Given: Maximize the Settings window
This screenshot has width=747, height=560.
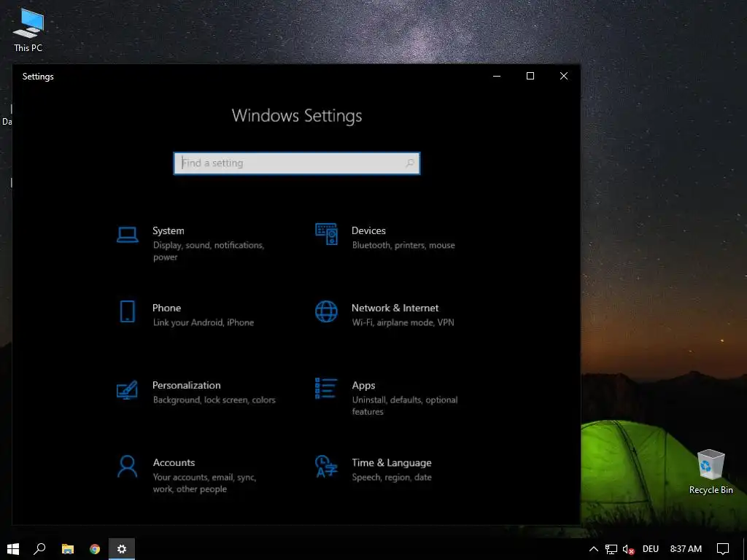Looking at the screenshot, I should click(x=530, y=76).
